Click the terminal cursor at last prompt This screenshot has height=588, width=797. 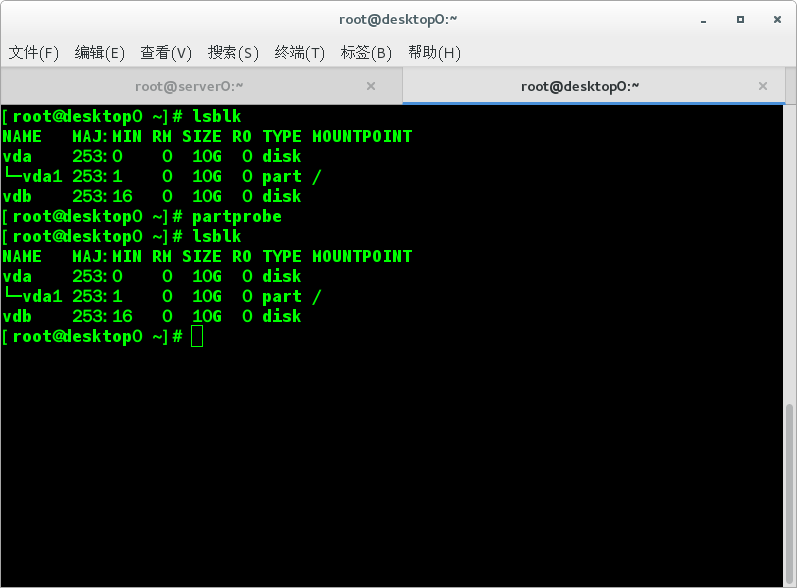click(x=197, y=336)
